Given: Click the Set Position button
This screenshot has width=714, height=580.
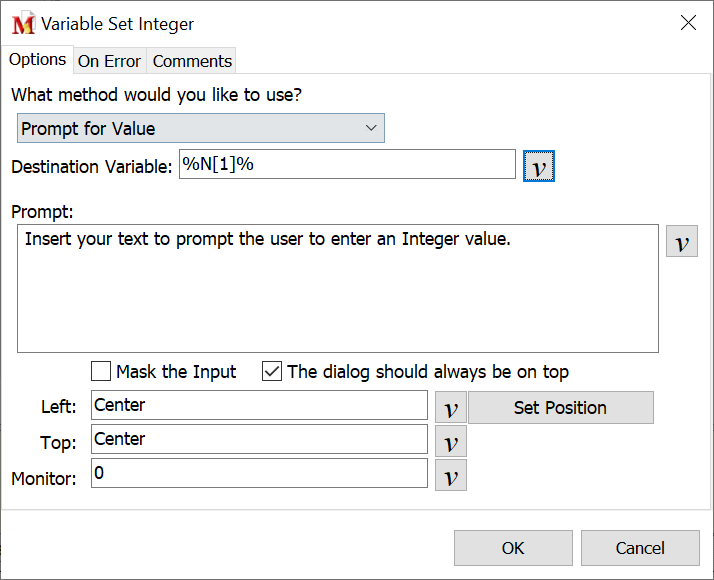Looking at the screenshot, I should coord(560,407).
